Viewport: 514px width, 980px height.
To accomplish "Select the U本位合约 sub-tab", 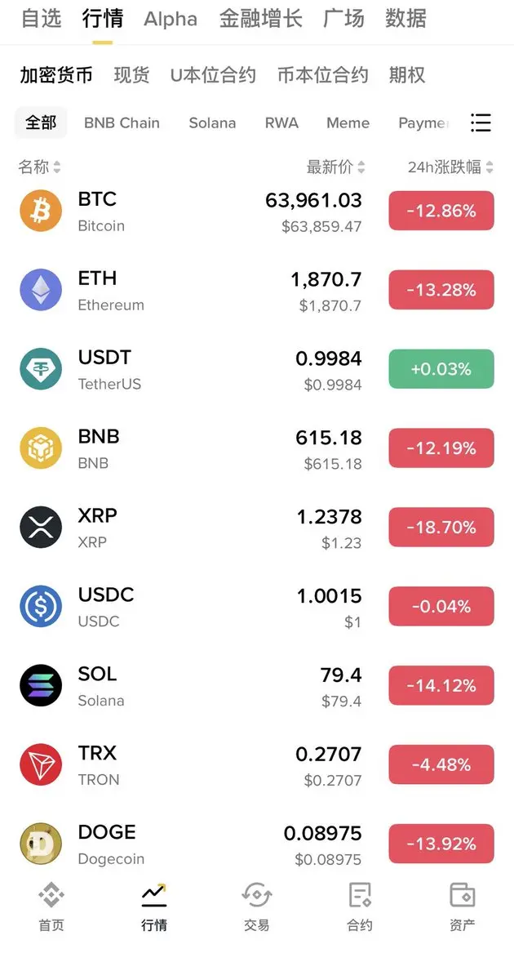I will point(213,75).
